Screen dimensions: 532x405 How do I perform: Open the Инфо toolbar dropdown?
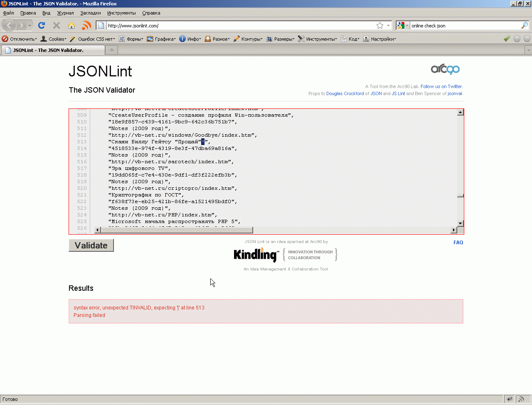click(190, 39)
